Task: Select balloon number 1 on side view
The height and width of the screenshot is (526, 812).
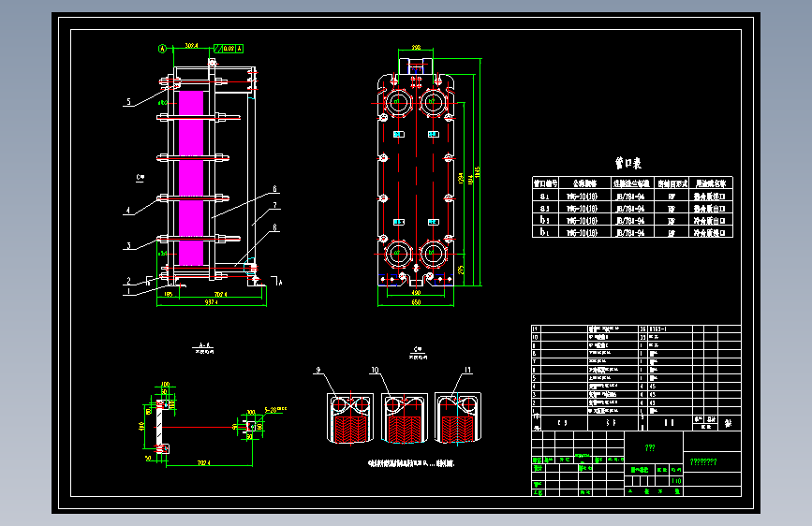Action: (128, 291)
